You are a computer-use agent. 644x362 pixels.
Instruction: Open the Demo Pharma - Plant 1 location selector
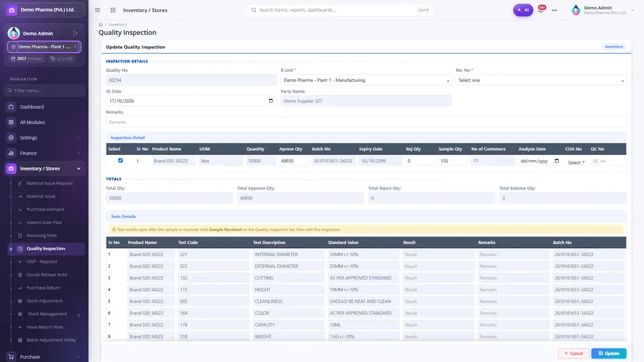pos(44,47)
